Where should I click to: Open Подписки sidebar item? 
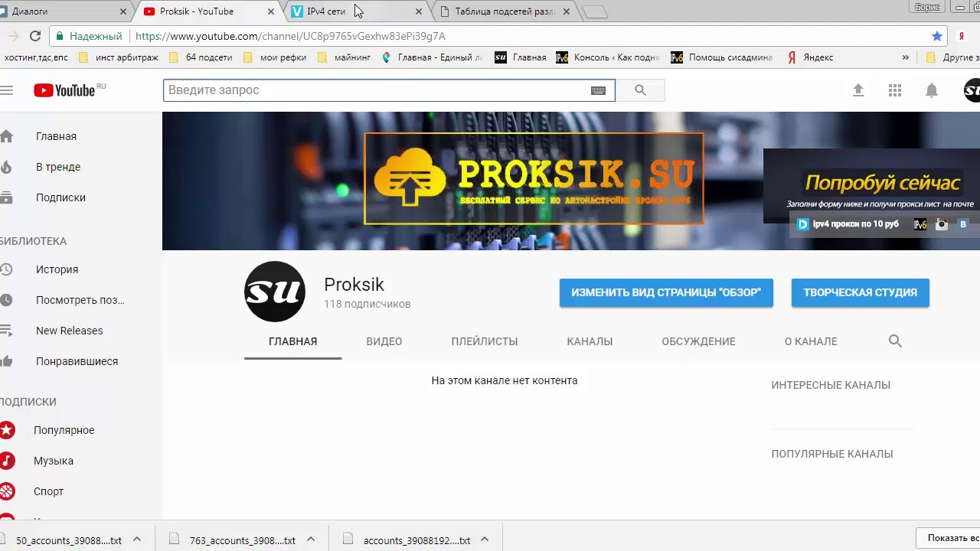tap(60, 197)
